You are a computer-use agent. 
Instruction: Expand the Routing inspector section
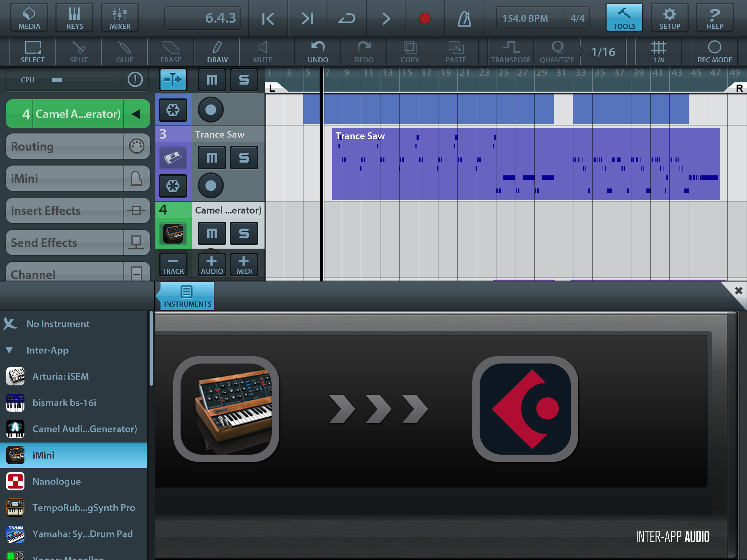pyautogui.click(x=78, y=146)
